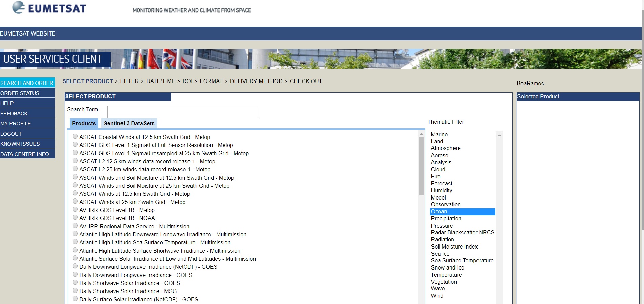This screenshot has width=644, height=304.
Task: Filter by Sea Surface Temperature
Action: point(463,260)
